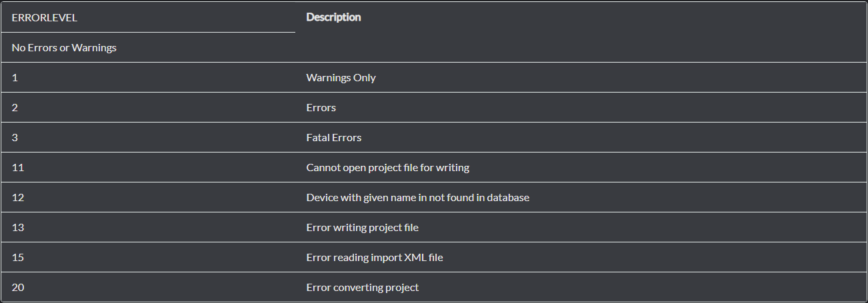This screenshot has width=868, height=303.
Task: Click empty cell beside No Errors or Warnings
Action: point(580,48)
